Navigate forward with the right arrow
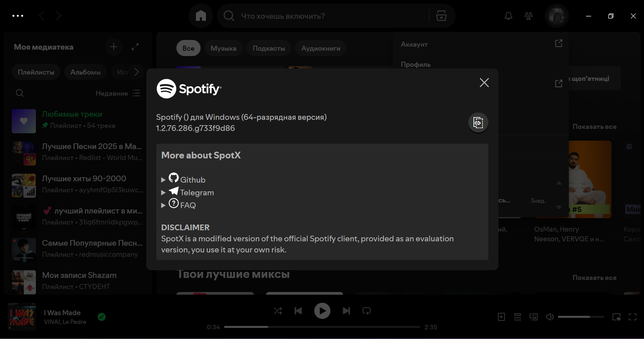The height and width of the screenshot is (339, 644). coord(58,16)
